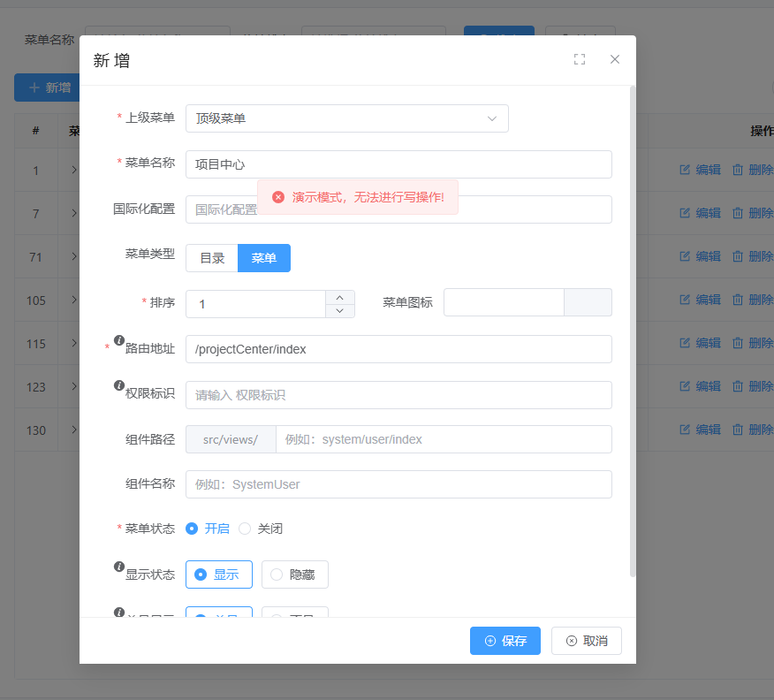Screen dimensions: 774x700
Task: Click the edit icon in row 115
Action: tap(685, 343)
